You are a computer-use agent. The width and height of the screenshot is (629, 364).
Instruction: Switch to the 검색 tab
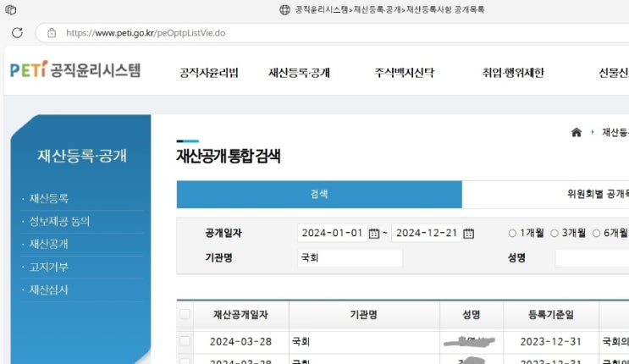(319, 194)
